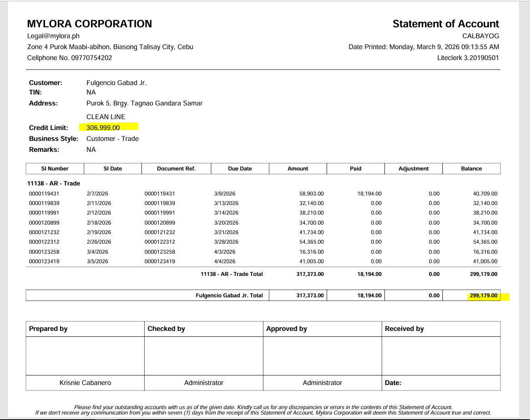Click the MYLORA CORPORATION heading
The width and height of the screenshot is (530, 420).
[90, 24]
